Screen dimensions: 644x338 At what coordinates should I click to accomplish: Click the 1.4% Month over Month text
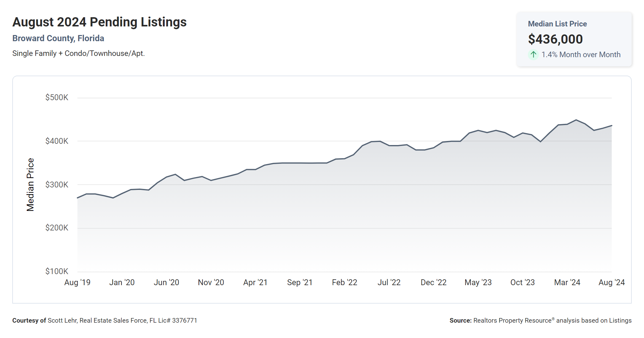[x=581, y=55]
